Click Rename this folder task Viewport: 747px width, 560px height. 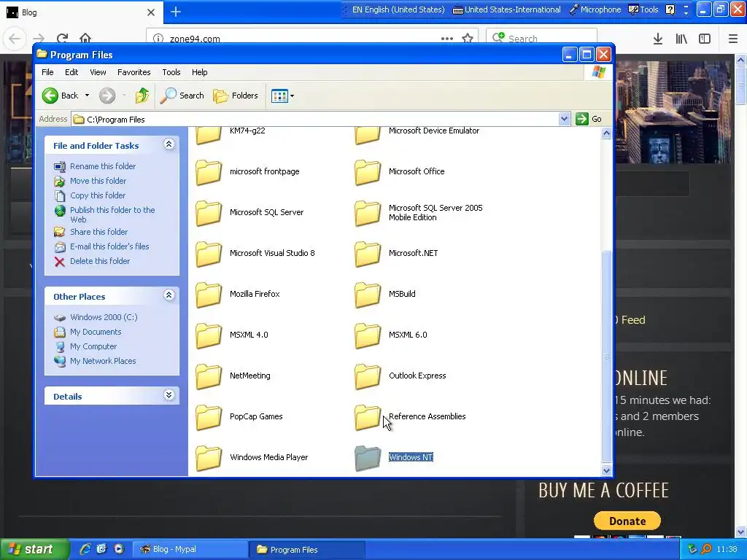coord(102,166)
